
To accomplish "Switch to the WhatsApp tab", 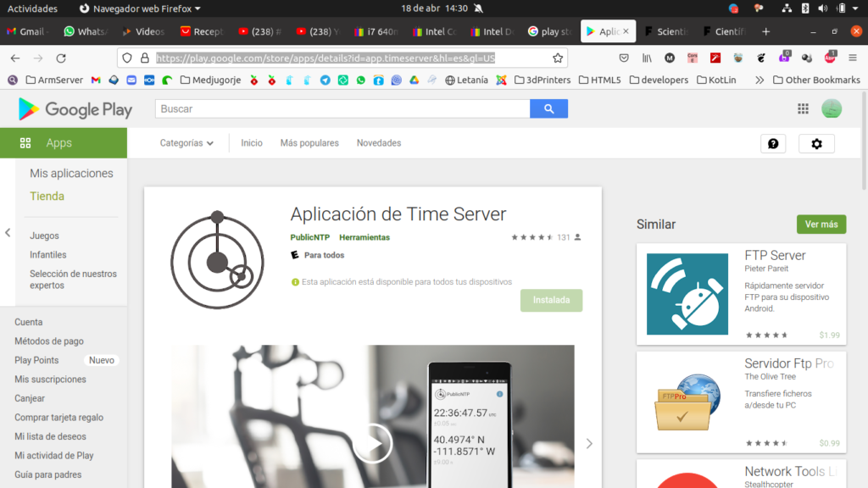I will point(86,31).
